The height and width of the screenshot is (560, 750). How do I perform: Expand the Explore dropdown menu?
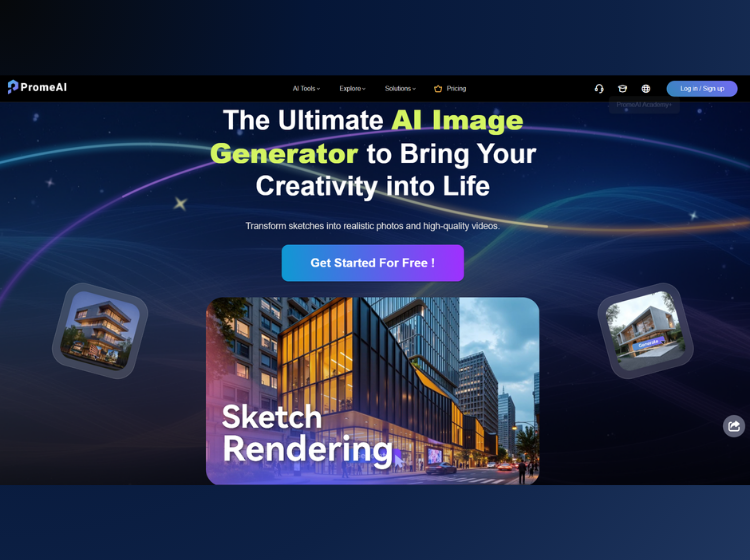[x=352, y=88]
